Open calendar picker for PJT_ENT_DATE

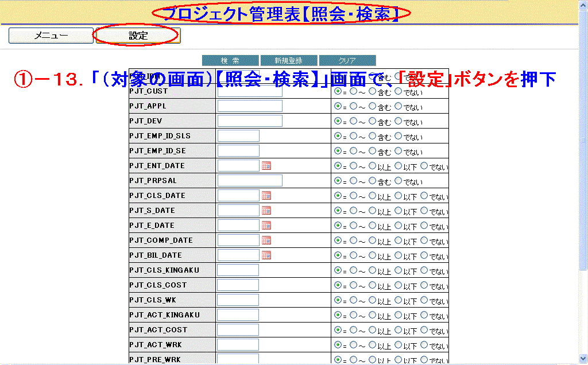pyautogui.click(x=266, y=166)
